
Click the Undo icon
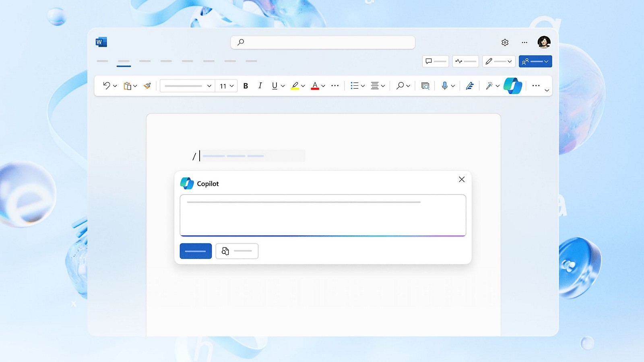pyautogui.click(x=107, y=86)
